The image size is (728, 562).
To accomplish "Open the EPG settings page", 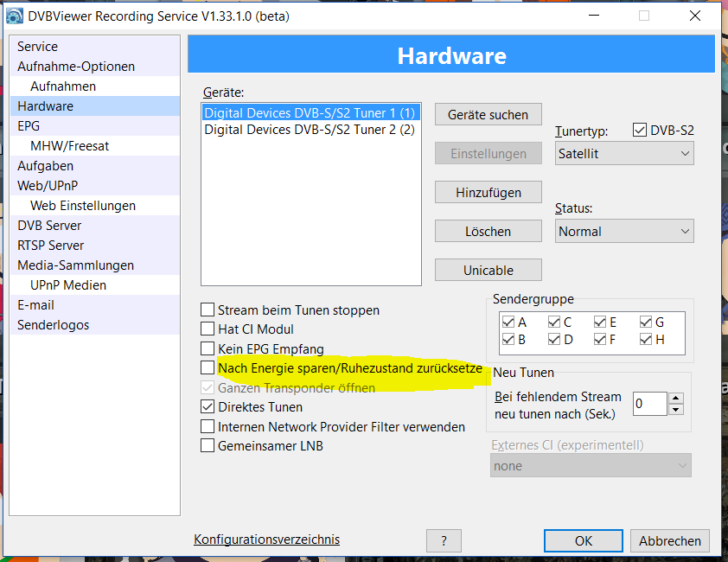I will tap(95, 126).
